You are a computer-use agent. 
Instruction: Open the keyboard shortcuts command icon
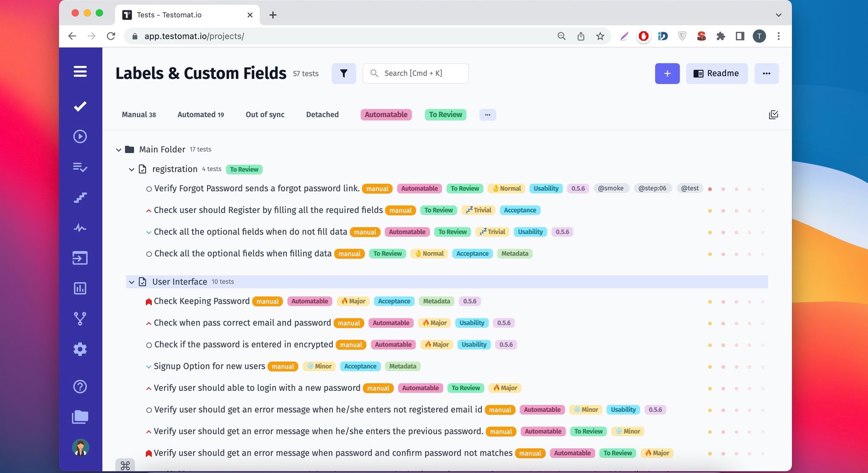point(125,466)
